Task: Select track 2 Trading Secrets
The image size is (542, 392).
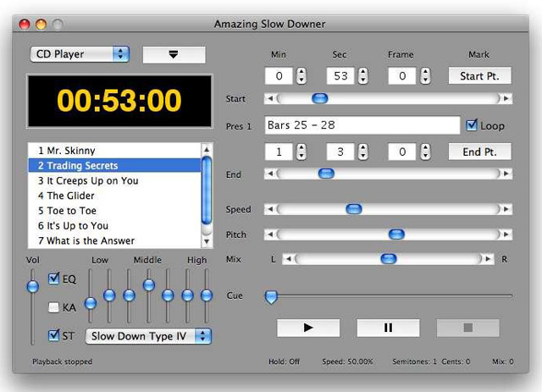Action: 114,166
